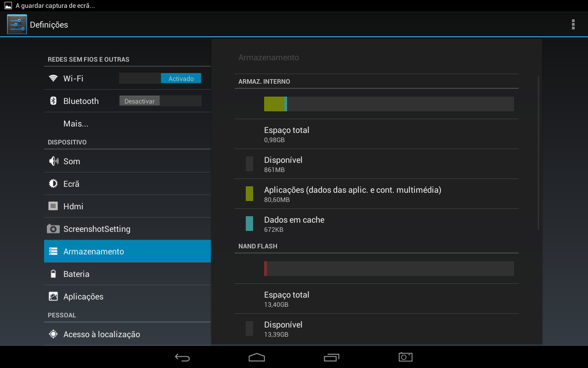Tap the Definições title text
The height and width of the screenshot is (368, 588).
click(49, 25)
